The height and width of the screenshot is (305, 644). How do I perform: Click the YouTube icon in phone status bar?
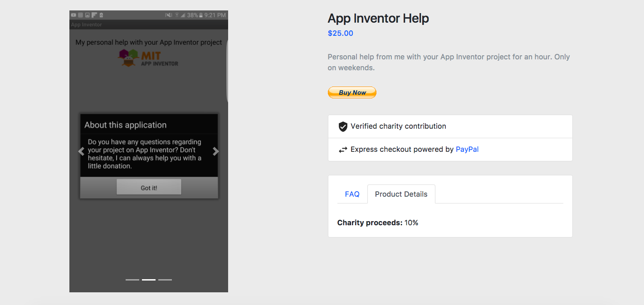73,15
